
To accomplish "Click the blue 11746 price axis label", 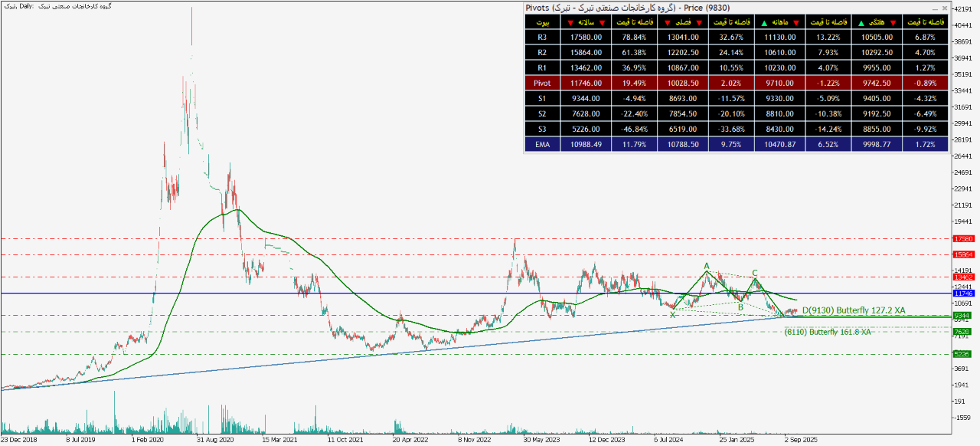I will click(962, 294).
